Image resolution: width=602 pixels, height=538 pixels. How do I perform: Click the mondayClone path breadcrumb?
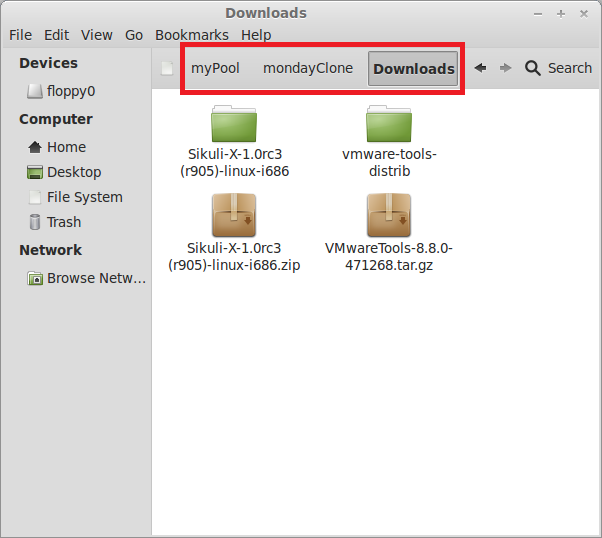[x=308, y=68]
